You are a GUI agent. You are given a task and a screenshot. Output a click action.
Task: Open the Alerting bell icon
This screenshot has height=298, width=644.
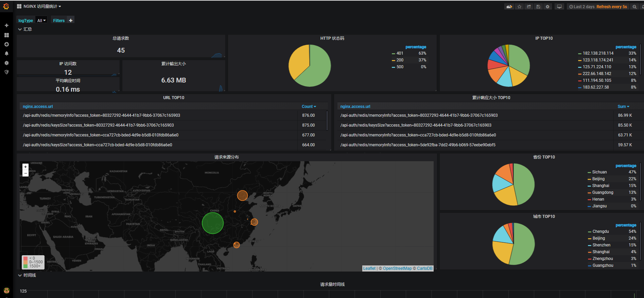[x=6, y=53]
